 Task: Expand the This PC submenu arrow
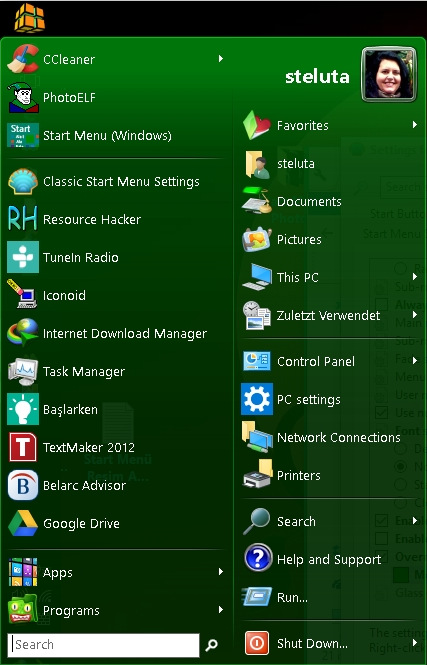pos(415,277)
